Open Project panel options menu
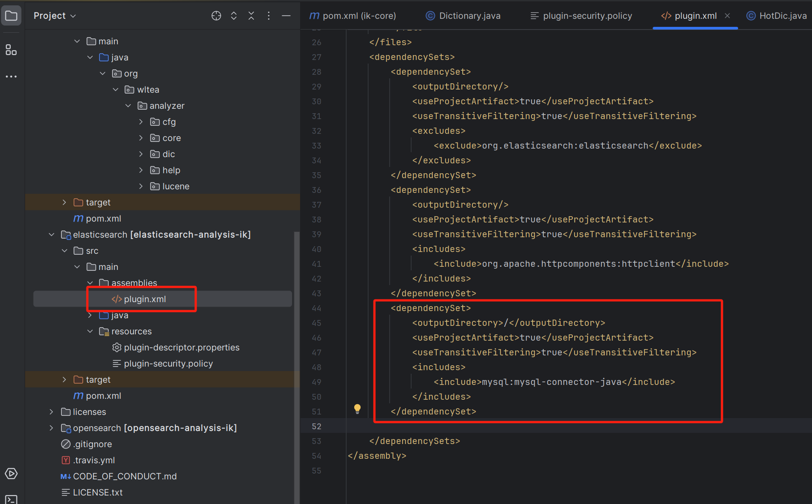 point(269,16)
